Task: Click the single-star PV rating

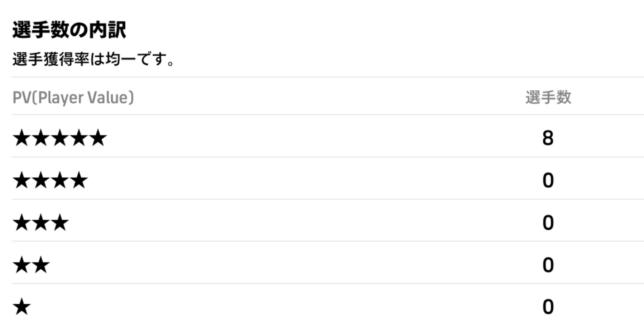Action: 22,307
